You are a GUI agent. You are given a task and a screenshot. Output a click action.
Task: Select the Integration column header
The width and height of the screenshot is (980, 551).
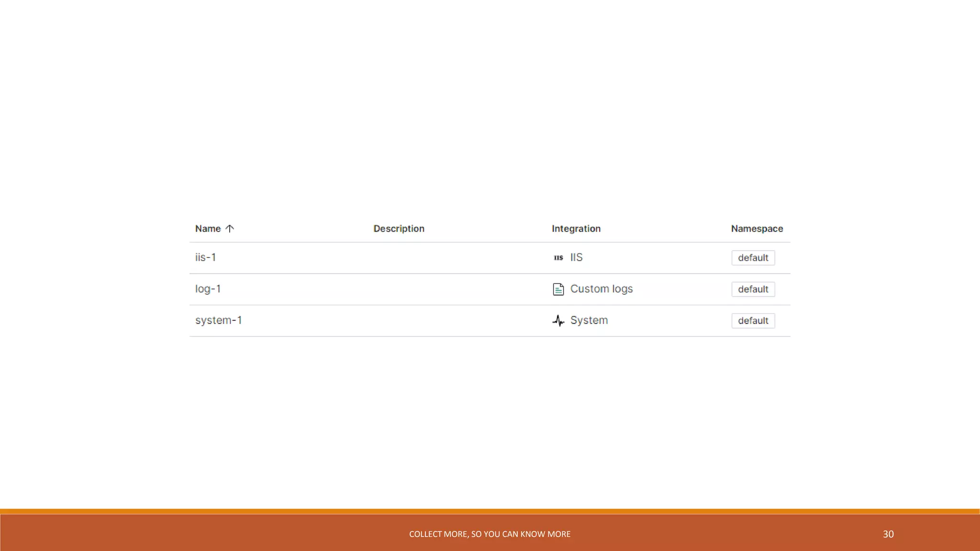(x=576, y=229)
